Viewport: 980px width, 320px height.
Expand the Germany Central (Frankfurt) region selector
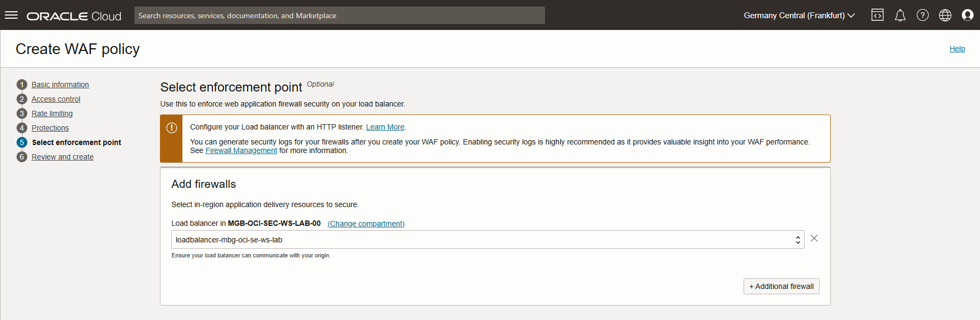[799, 16]
